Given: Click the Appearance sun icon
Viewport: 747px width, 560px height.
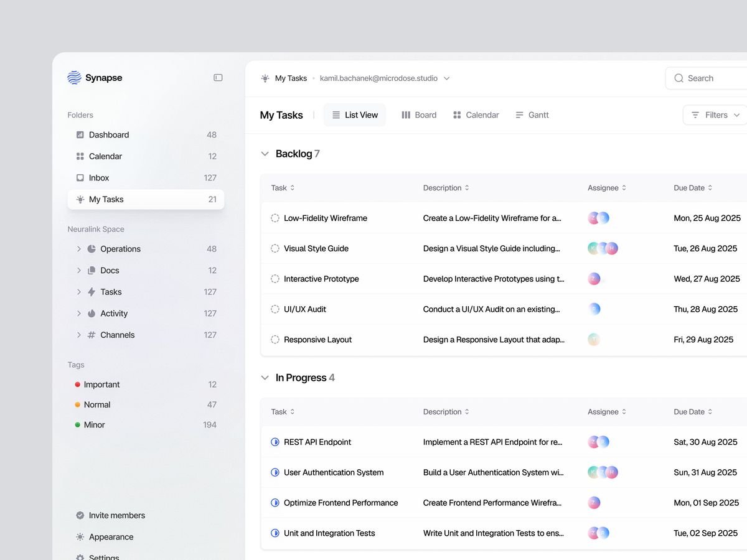Looking at the screenshot, I should [x=80, y=537].
